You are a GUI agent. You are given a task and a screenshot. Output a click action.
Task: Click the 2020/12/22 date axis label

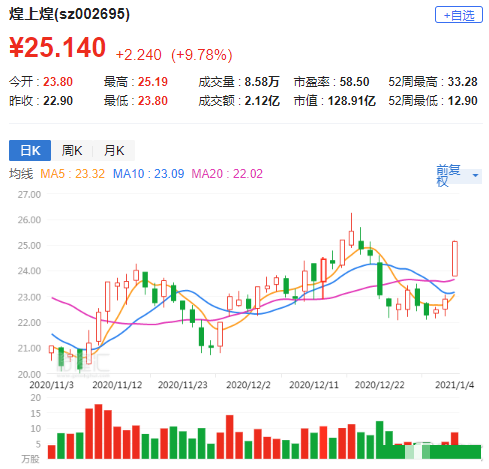379,385
